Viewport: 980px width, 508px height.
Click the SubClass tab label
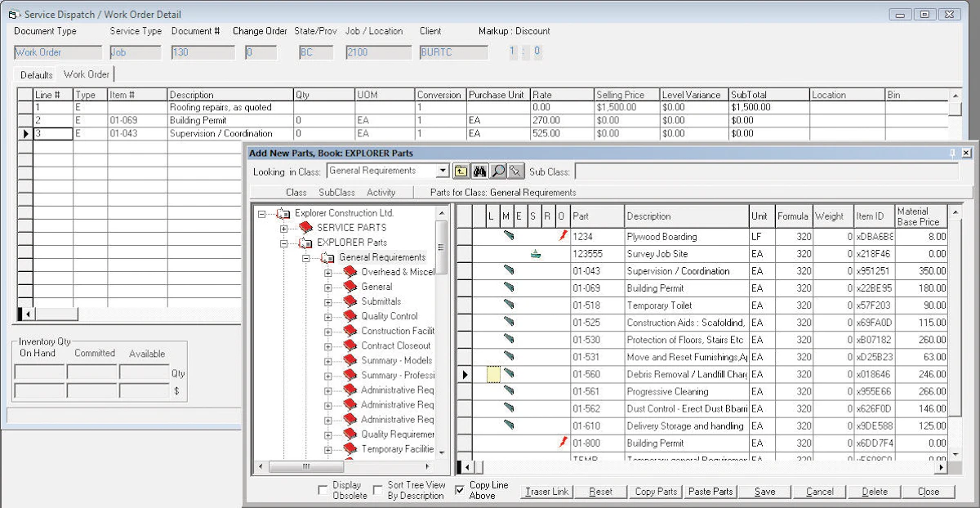(x=337, y=193)
